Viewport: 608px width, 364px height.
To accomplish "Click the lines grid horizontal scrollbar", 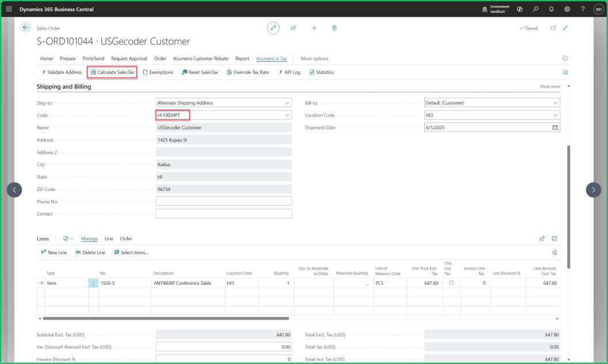I will 166,319.
